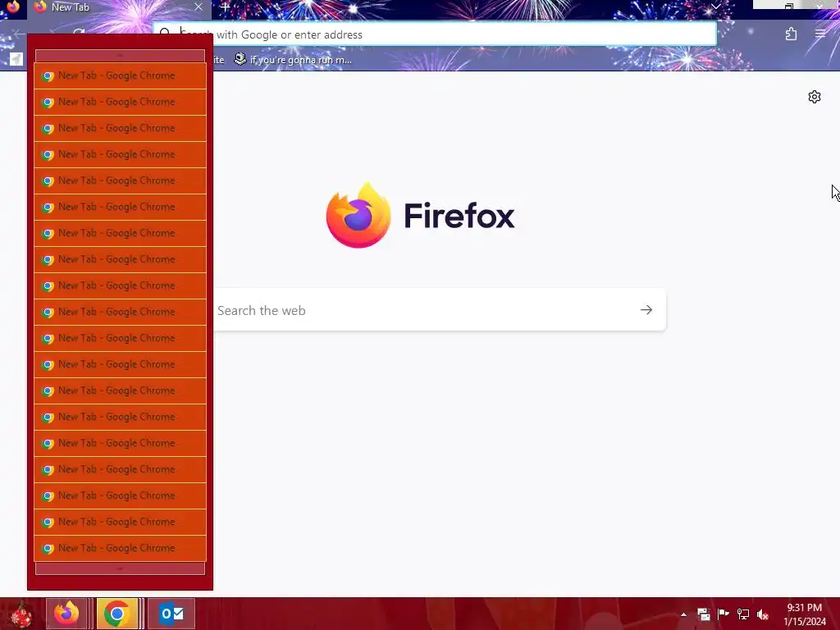The width and height of the screenshot is (840, 630).
Task: Click the mail envelopes tray icon
Action: coord(703,614)
